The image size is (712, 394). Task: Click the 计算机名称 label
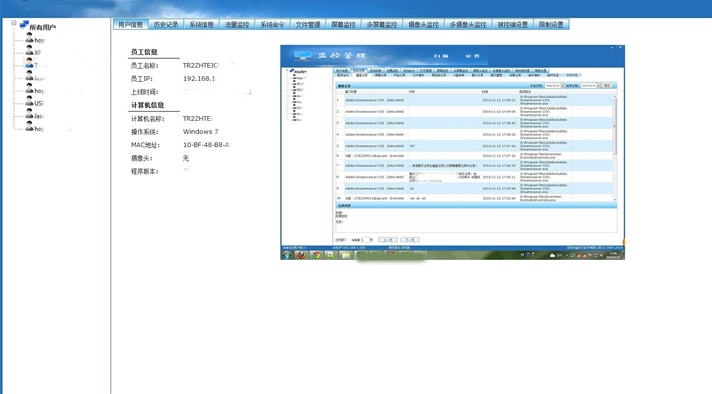[x=148, y=119]
